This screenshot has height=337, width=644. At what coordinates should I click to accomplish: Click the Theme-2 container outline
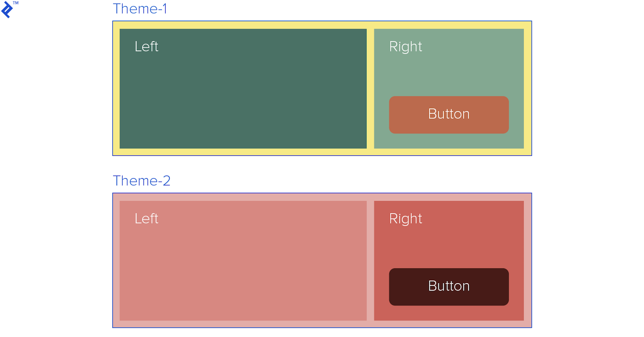[322, 193]
